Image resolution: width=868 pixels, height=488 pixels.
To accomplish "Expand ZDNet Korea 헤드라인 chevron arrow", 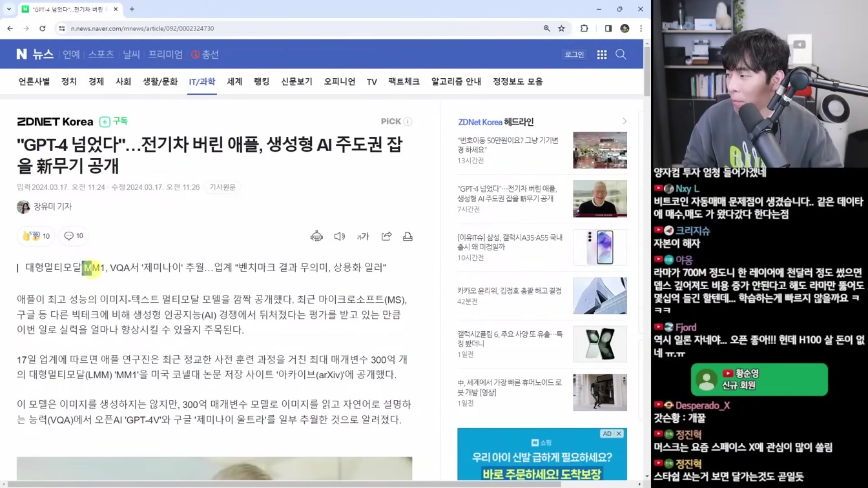I will [625, 121].
